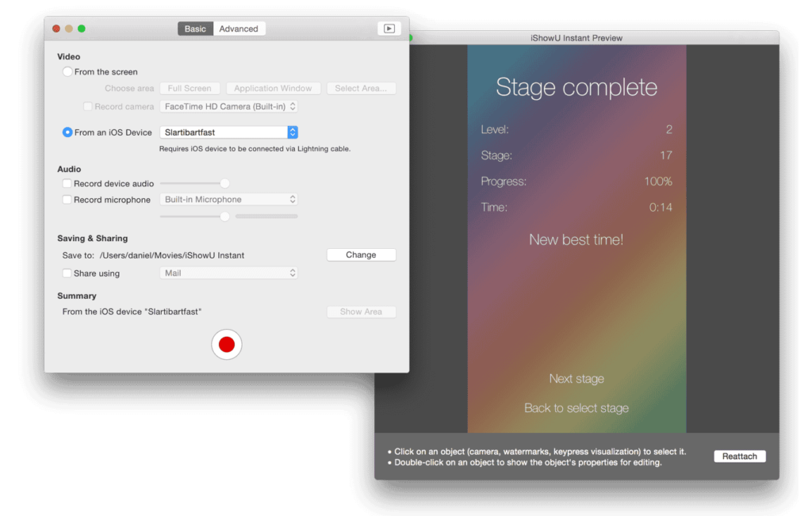Select the 'From the screen' radio button
The height and width of the screenshot is (516, 812).
[67, 71]
